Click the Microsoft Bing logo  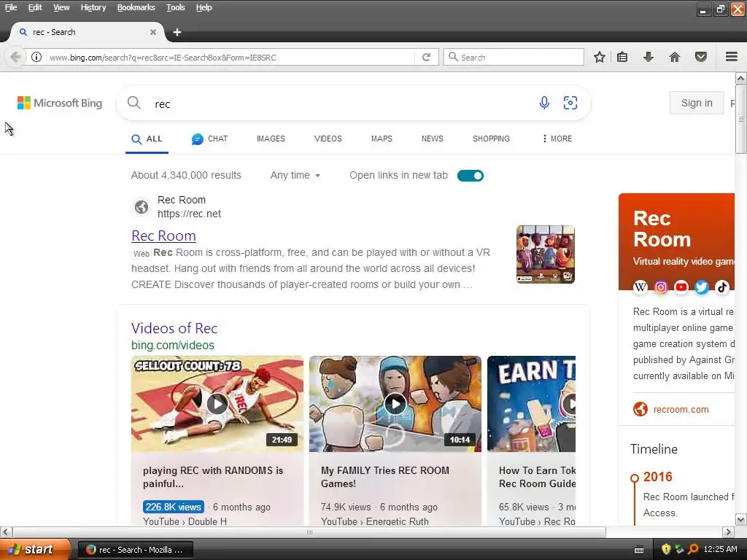pos(60,103)
